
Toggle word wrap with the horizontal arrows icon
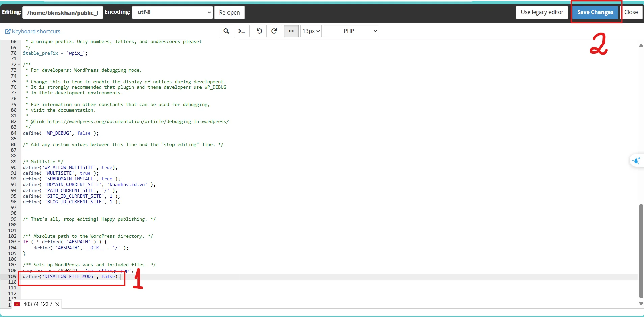point(291,31)
